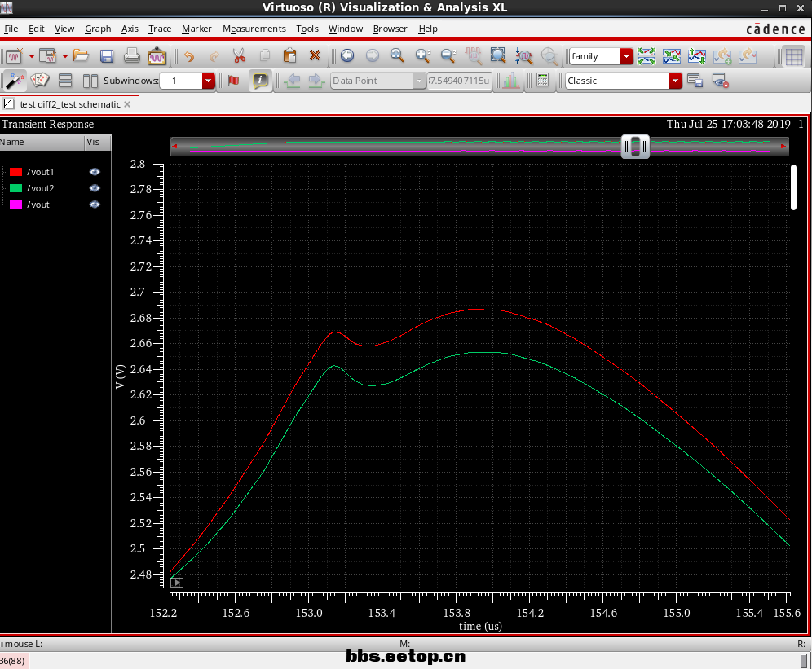Go to the previous zoom view
The height and width of the screenshot is (669, 812).
coord(347,55)
